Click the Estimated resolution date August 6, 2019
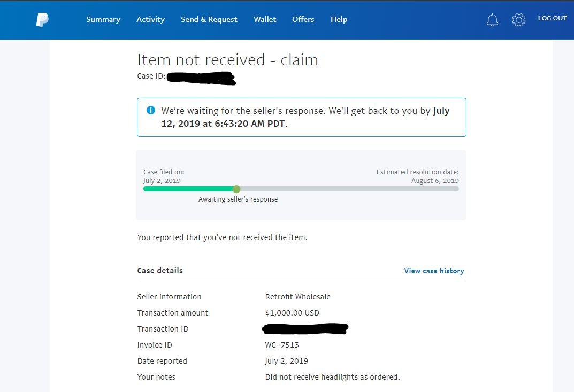 [x=435, y=180]
